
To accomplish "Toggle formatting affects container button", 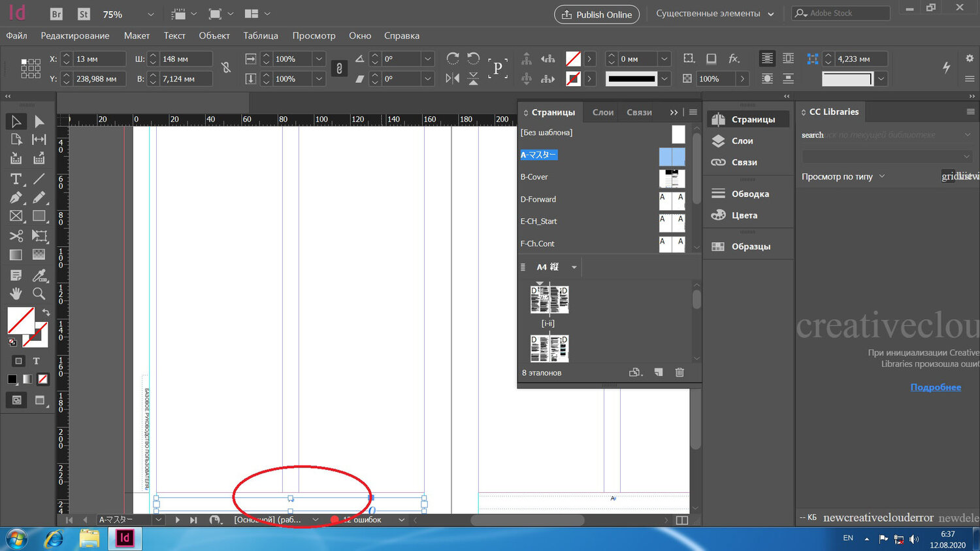I will (x=18, y=361).
